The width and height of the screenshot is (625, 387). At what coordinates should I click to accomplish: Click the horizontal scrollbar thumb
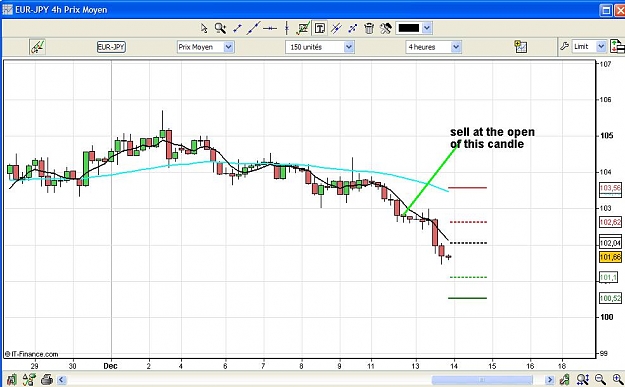(482, 379)
